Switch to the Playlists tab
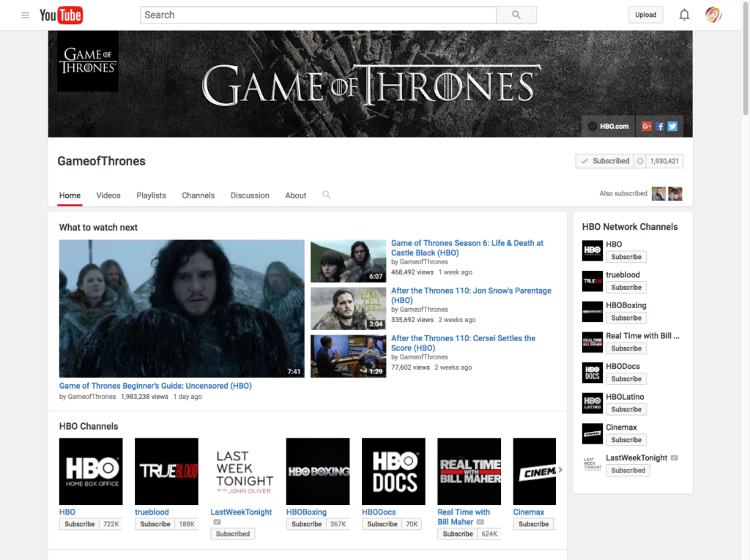This screenshot has width=750, height=560. point(151,195)
